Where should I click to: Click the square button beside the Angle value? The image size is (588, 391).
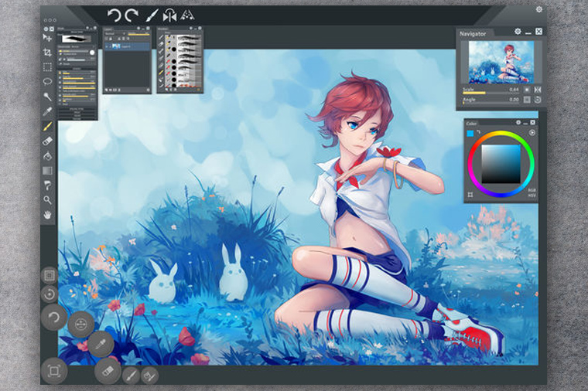527,100
